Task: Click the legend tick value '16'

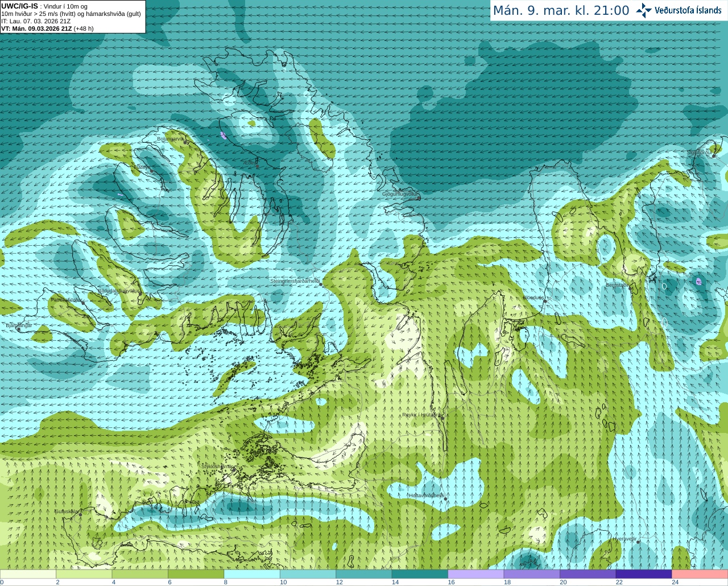Action: point(451,582)
